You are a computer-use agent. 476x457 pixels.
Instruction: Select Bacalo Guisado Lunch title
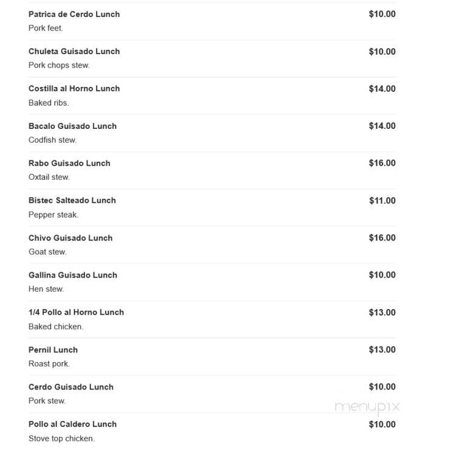73,126
